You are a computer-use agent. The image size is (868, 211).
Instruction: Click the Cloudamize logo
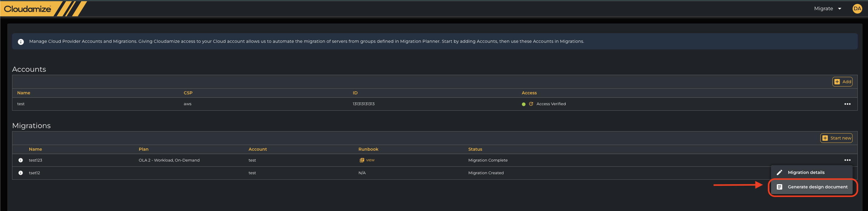pyautogui.click(x=27, y=9)
